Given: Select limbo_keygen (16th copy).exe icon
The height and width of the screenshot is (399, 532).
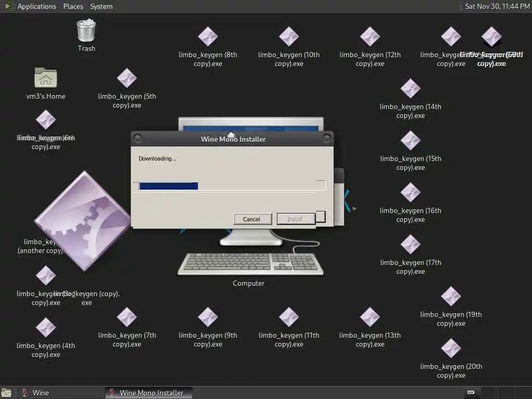Looking at the screenshot, I should [x=410, y=192].
